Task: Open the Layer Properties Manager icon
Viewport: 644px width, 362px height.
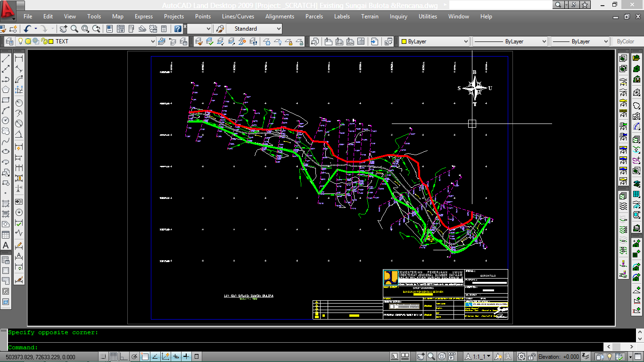Action: coord(9,41)
